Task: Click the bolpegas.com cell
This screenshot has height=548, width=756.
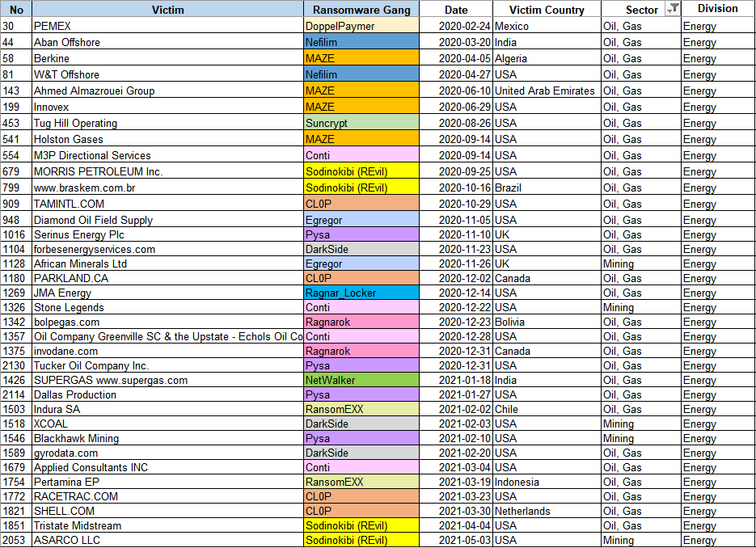Action: pos(168,322)
